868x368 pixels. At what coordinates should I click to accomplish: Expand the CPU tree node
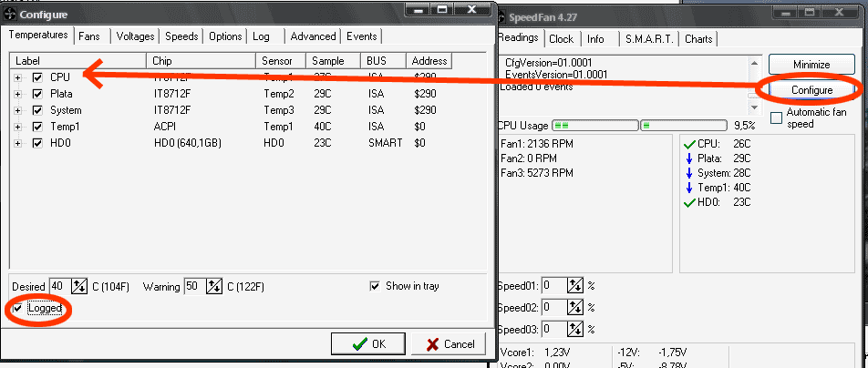(17, 77)
